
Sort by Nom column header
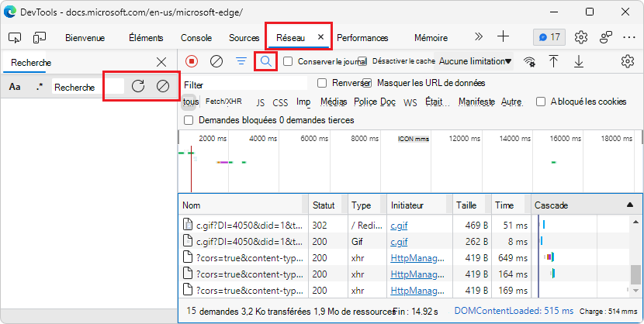point(244,205)
